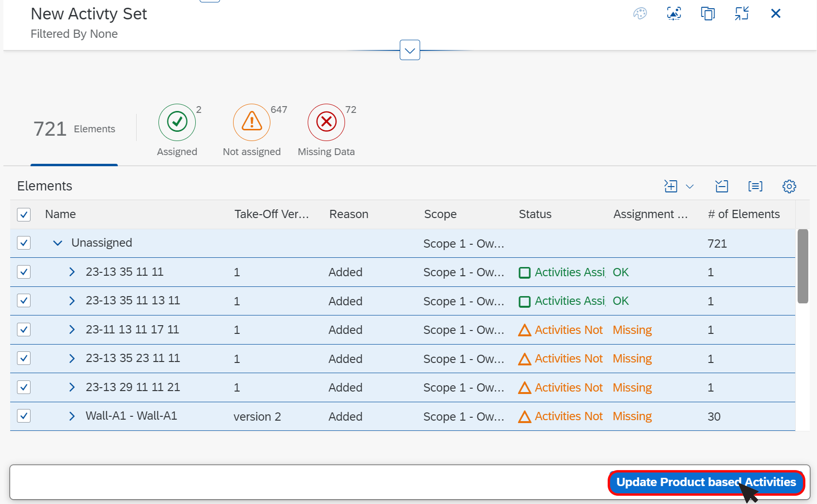
Task: Open the theme palette icon
Action: (640, 14)
